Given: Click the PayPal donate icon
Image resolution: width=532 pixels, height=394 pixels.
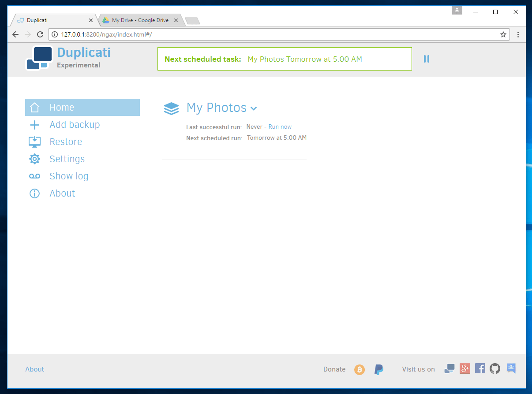Looking at the screenshot, I should pyautogui.click(x=378, y=370).
